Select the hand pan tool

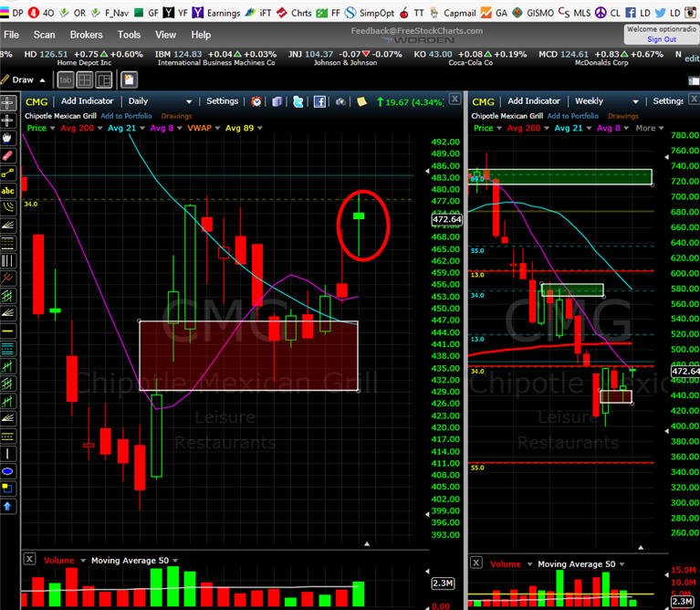(7, 138)
